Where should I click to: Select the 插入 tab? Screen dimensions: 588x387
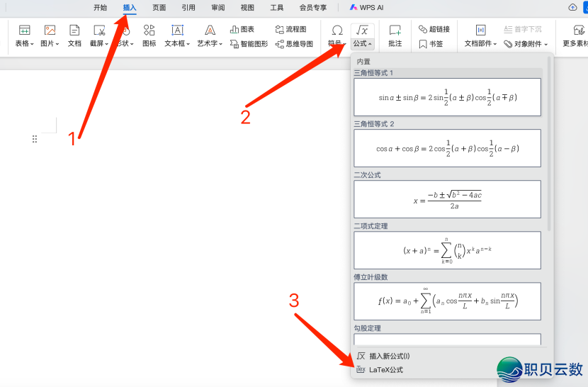(130, 8)
